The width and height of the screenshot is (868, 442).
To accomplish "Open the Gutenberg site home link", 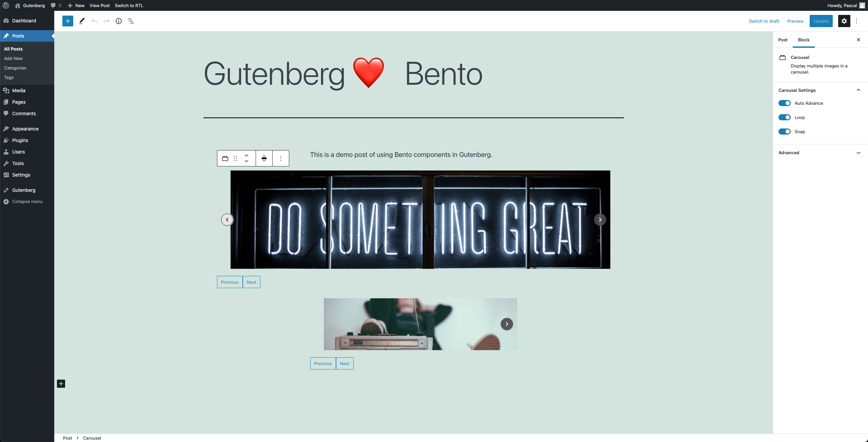I will pyautogui.click(x=30, y=5).
